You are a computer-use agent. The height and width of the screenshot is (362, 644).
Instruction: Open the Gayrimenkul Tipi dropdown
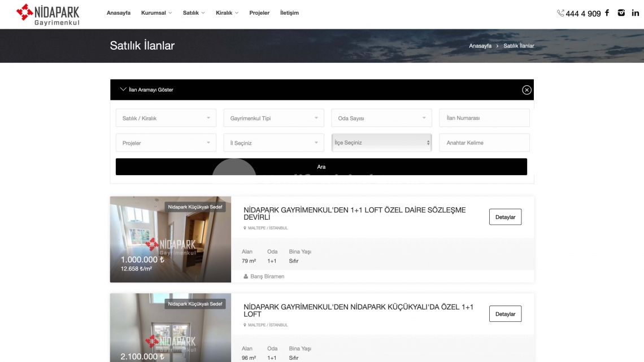click(x=273, y=117)
